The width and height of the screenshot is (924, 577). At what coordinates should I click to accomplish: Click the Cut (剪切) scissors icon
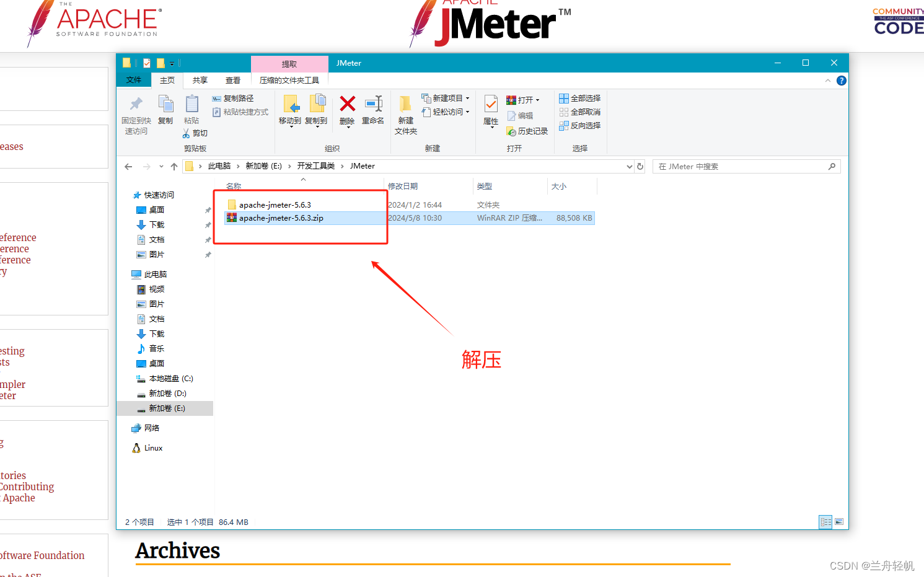[x=186, y=133]
